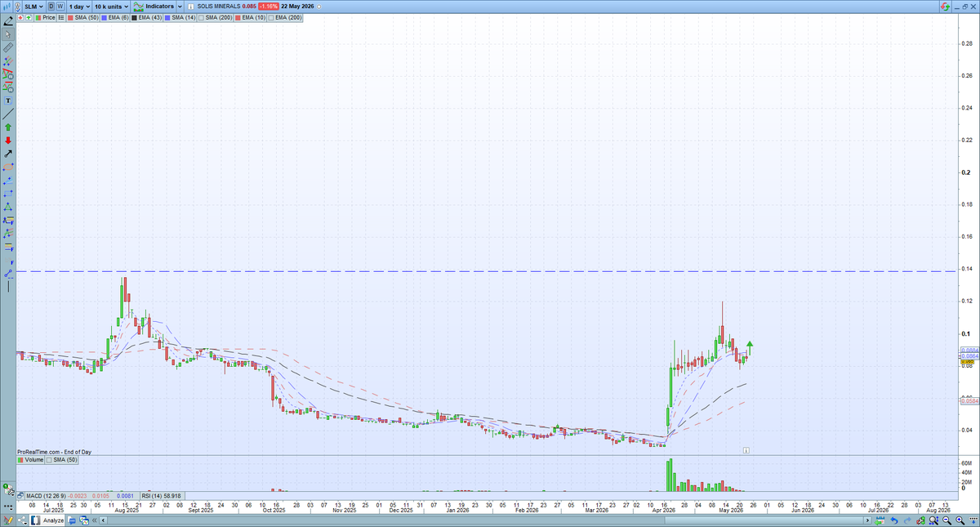980x527 pixels.
Task: Select the straight line drawing tool
Action: pyautogui.click(x=8, y=114)
